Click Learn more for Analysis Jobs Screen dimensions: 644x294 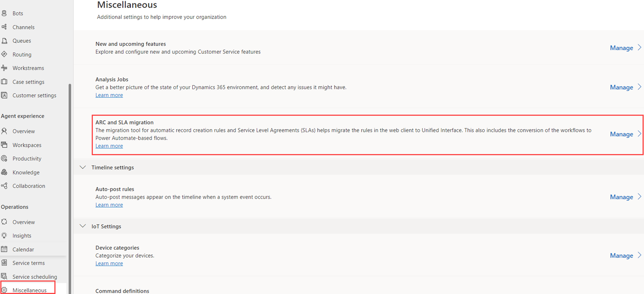[109, 95]
